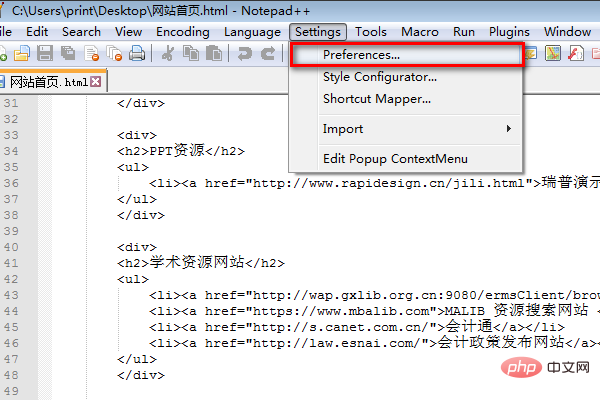The height and width of the screenshot is (400, 600).
Task: Select Edit Popup ContextMenu entry
Action: (395, 159)
